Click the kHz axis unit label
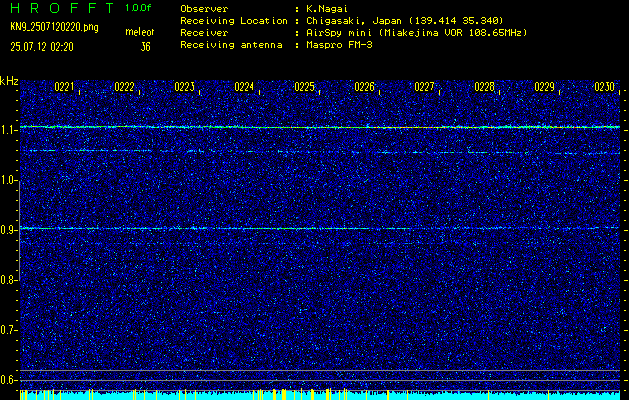 (x=9, y=81)
